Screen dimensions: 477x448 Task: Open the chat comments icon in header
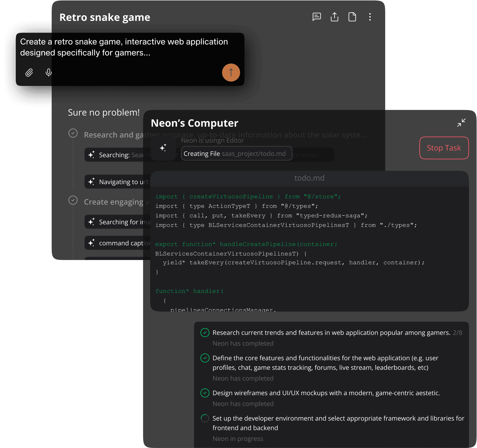(316, 17)
